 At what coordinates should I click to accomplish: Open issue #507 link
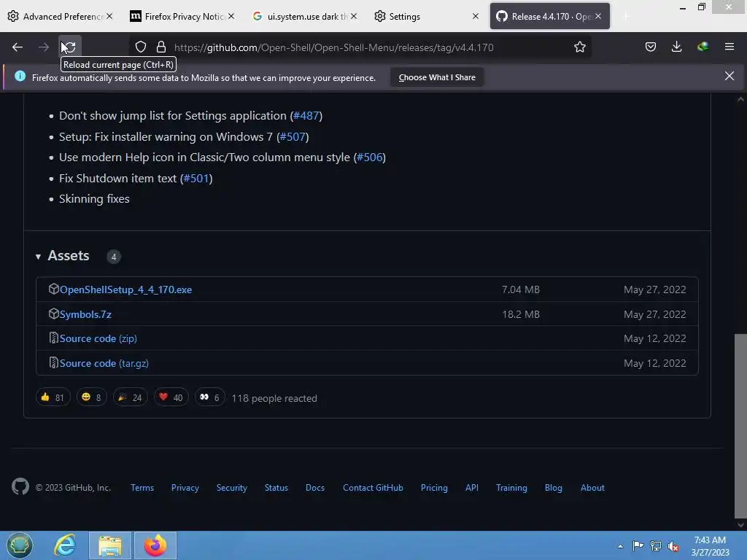(x=293, y=136)
